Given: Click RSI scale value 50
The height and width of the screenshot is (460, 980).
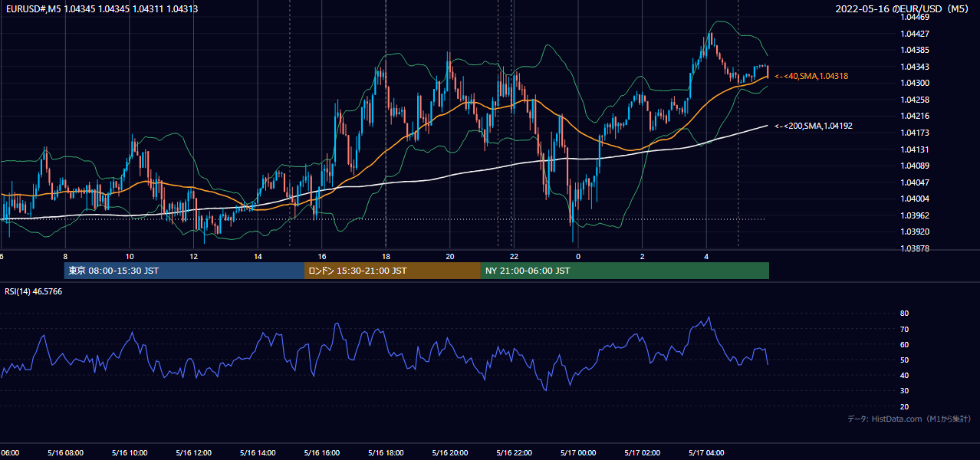Looking at the screenshot, I should coord(904,360).
